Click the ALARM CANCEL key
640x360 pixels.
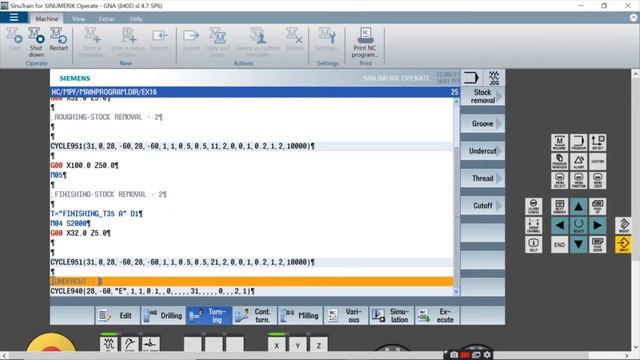(533, 207)
